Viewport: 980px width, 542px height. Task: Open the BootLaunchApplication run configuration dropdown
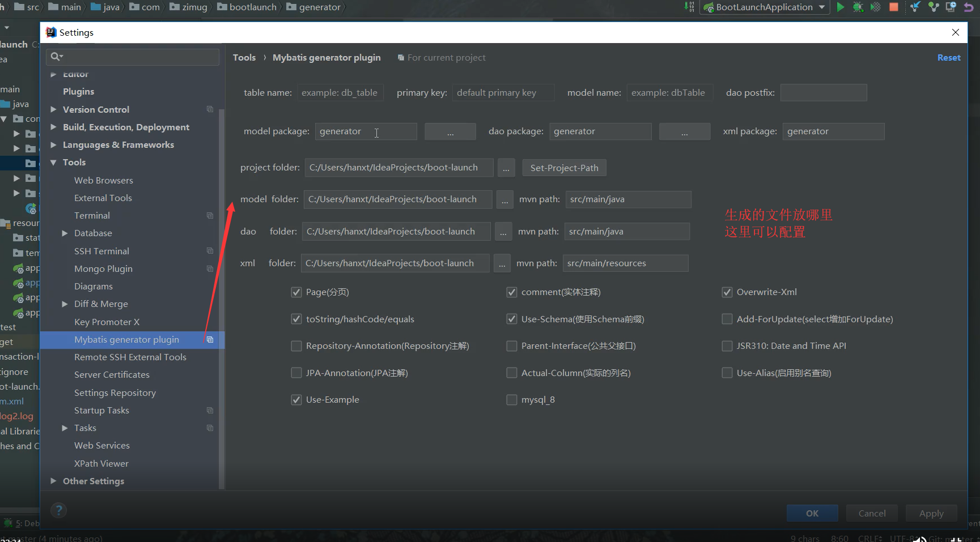click(765, 7)
